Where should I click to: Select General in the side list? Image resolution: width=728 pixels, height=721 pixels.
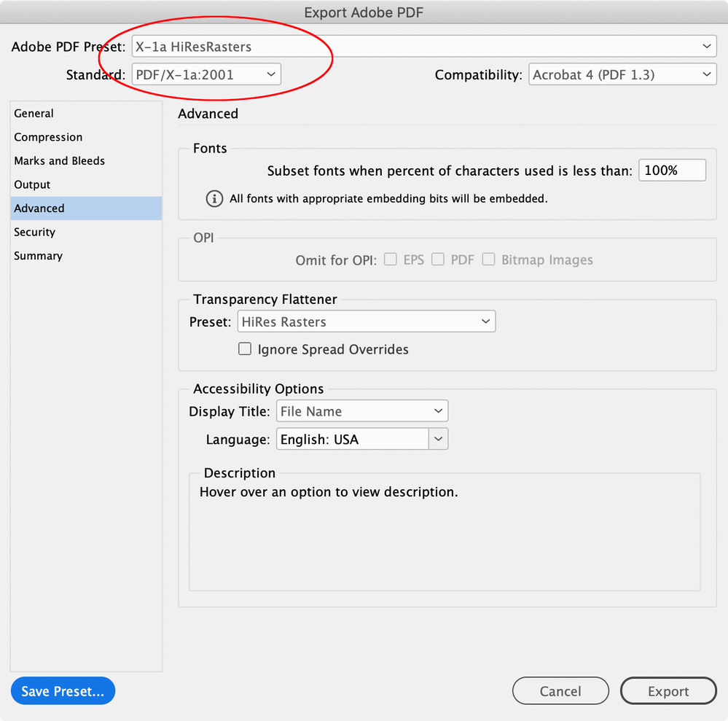click(86, 113)
